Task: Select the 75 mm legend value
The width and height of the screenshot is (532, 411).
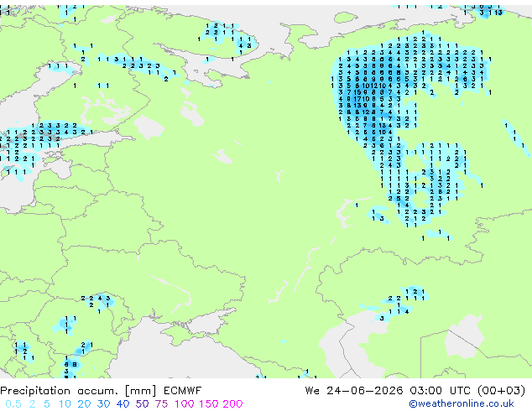Action: (x=161, y=404)
